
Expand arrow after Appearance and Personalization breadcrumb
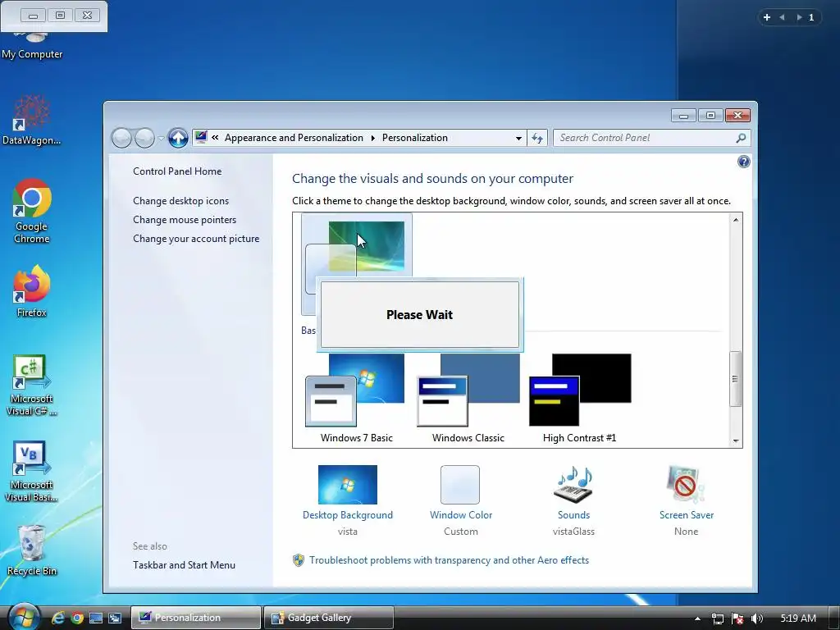373,138
